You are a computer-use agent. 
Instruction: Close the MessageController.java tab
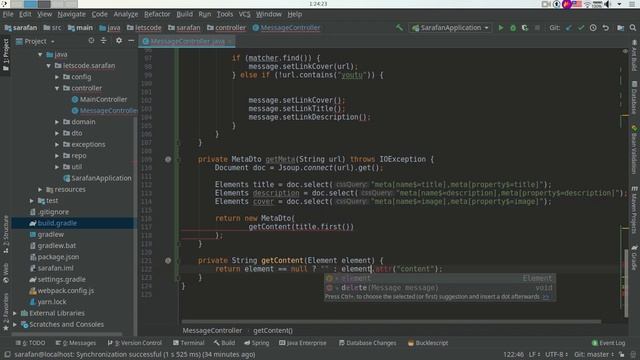[x=231, y=41]
